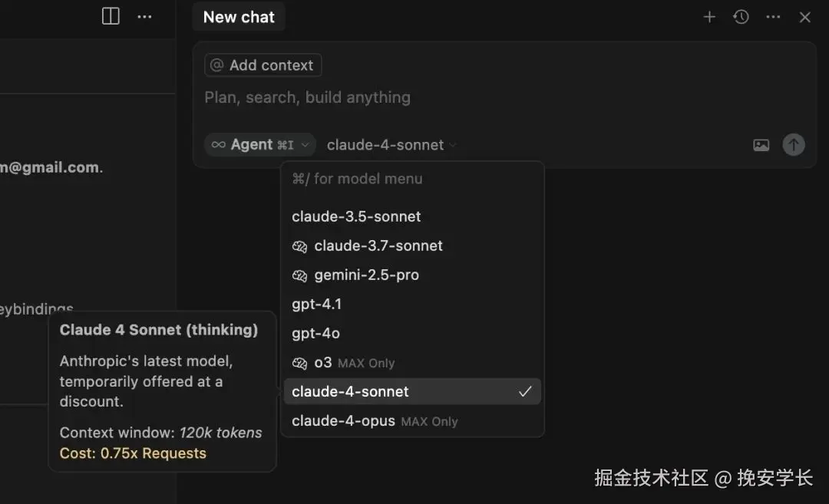Open the chat panel more options ellipsis
Image resolution: width=829 pixels, height=504 pixels.
click(773, 17)
